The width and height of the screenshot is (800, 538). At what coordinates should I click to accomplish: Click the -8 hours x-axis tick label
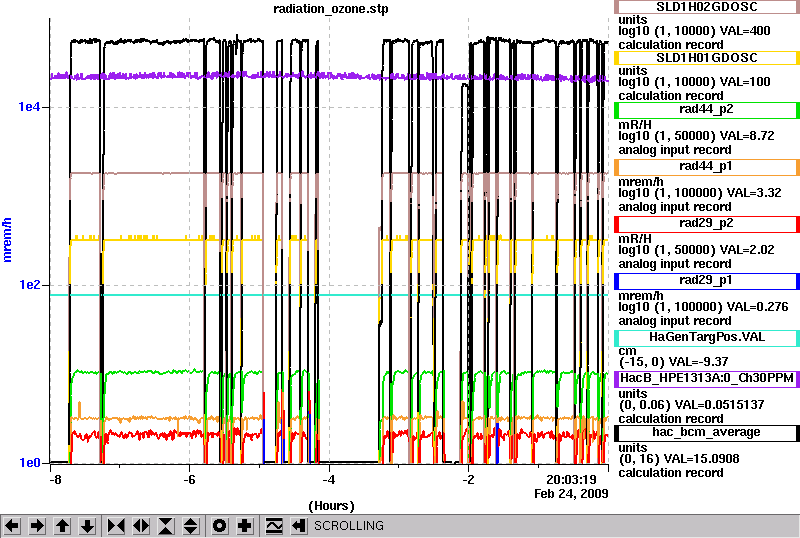coord(55,480)
